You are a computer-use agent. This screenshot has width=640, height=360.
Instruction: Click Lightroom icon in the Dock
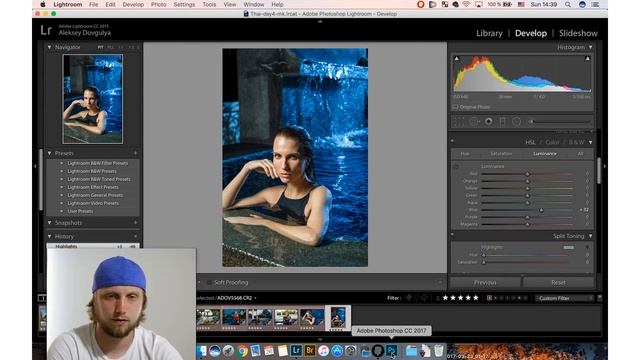click(296, 350)
